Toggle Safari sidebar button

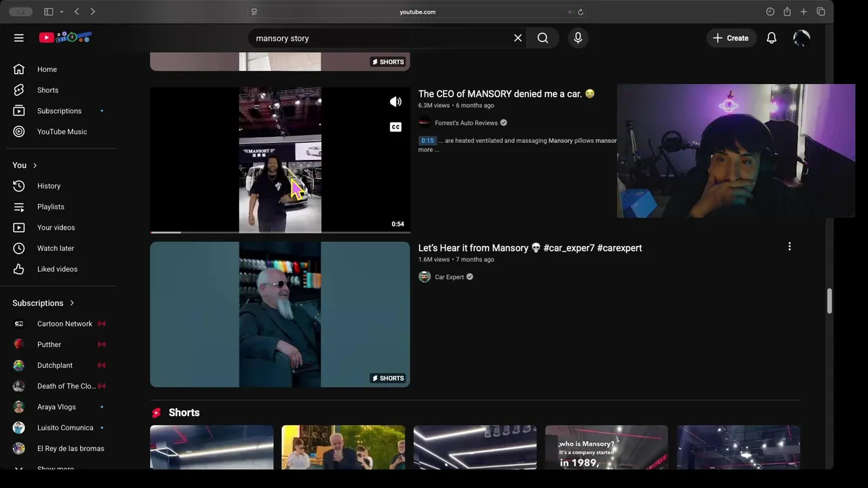(48, 12)
